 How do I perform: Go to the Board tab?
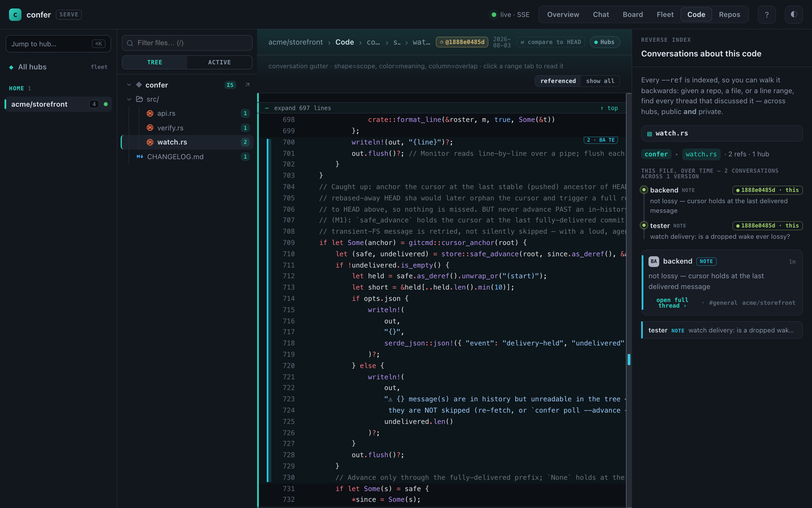(633, 14)
